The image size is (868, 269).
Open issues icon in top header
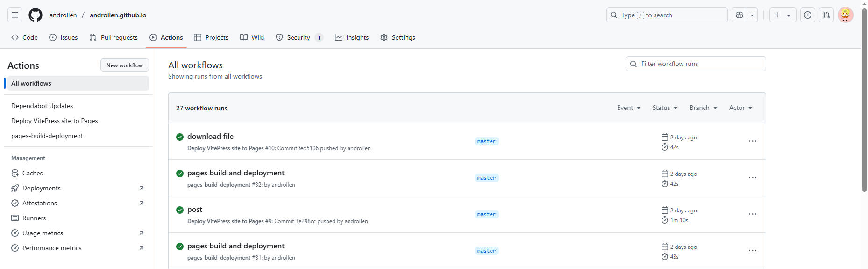coord(808,15)
